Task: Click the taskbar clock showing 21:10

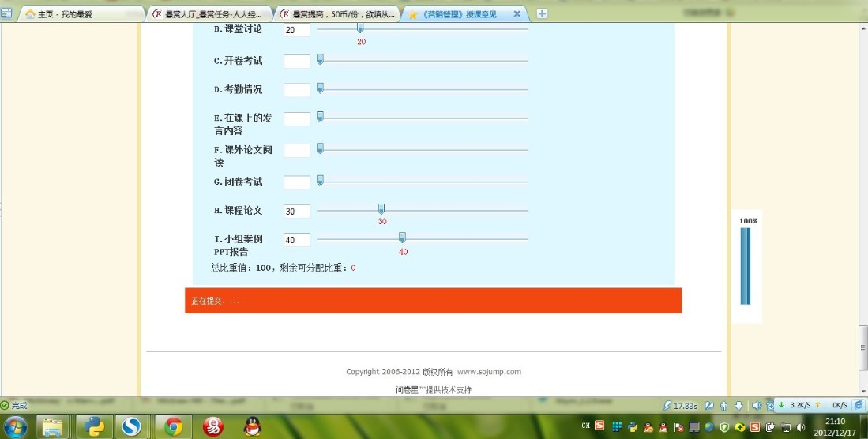Action: coord(835,427)
